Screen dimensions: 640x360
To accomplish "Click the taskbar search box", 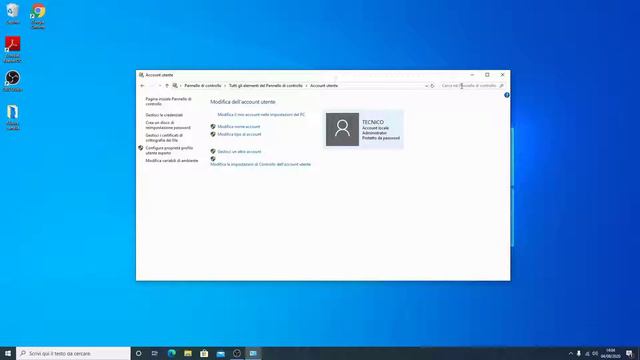I will (x=73, y=353).
